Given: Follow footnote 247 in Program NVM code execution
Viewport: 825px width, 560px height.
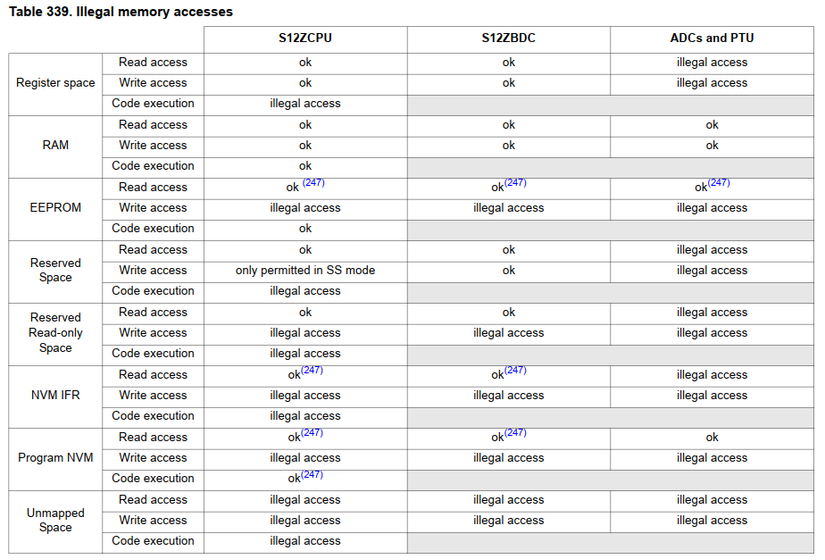Looking at the screenshot, I should [313, 475].
